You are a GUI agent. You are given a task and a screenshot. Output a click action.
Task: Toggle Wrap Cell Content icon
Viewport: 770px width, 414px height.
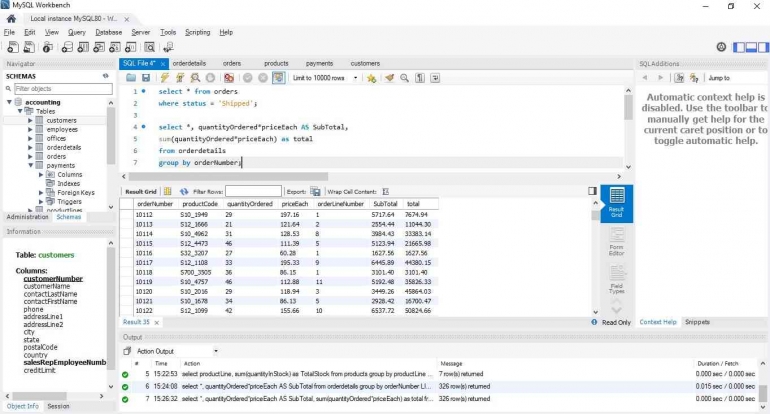click(x=385, y=192)
